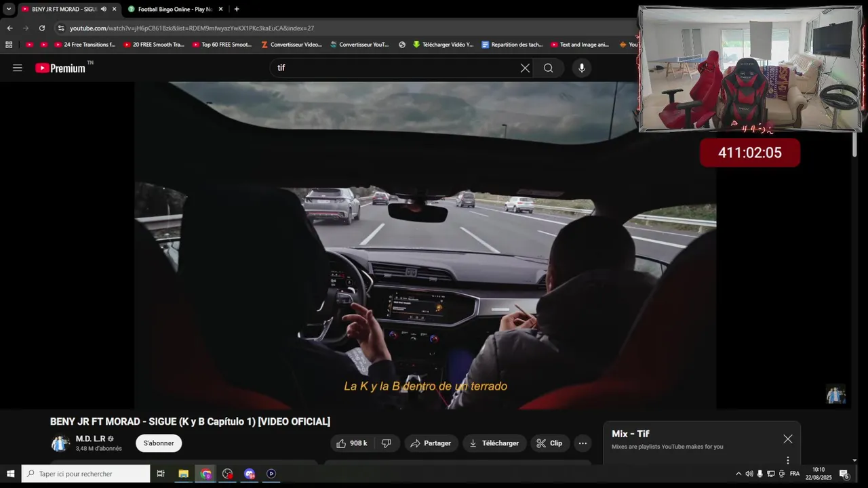Image resolution: width=868 pixels, height=488 pixels.
Task: Open the second YouTube bookmark icon
Action: pos(44,45)
